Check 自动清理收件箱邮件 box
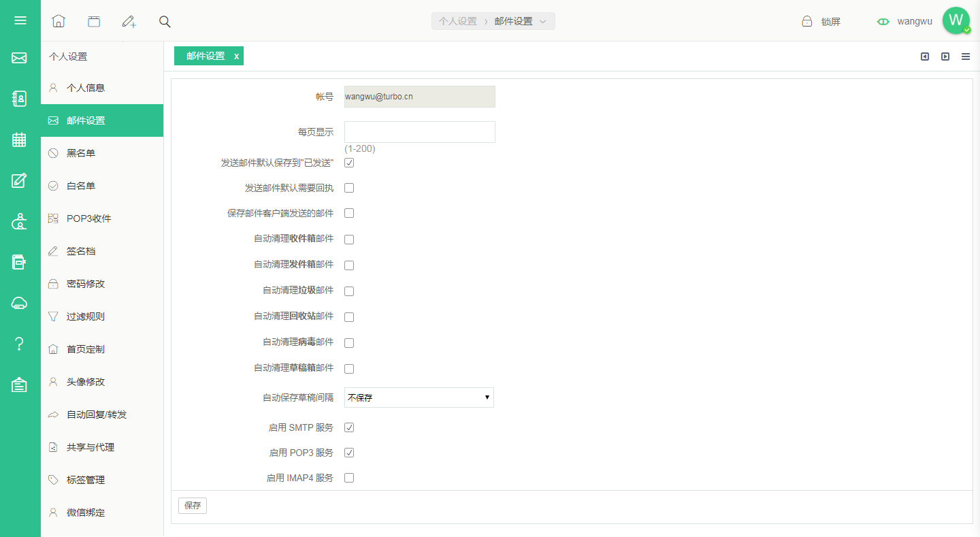This screenshot has width=980, height=537. click(x=349, y=240)
